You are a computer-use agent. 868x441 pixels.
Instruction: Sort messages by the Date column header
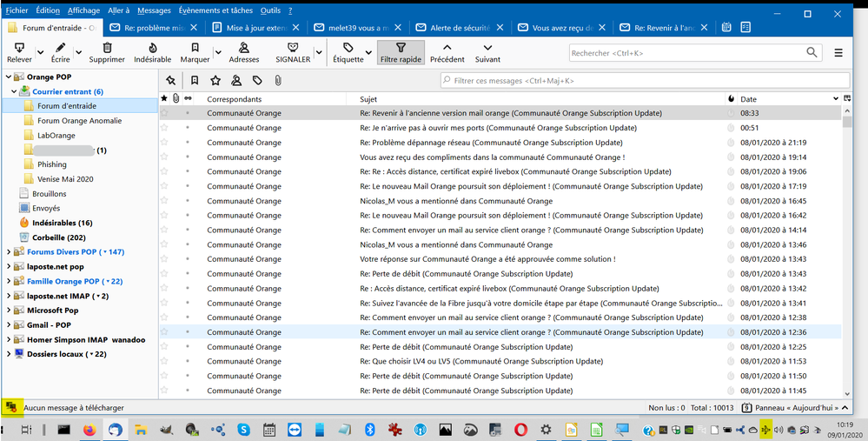(748, 99)
